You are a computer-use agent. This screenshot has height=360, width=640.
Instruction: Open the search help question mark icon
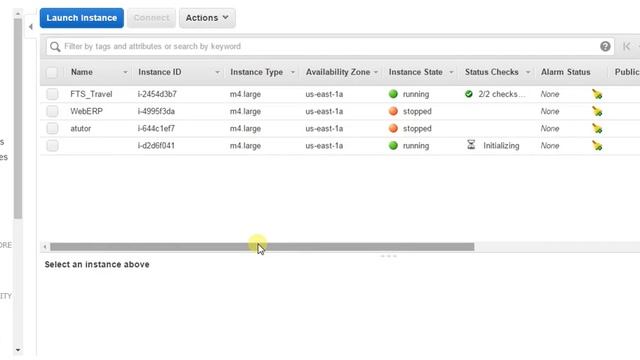[605, 47]
